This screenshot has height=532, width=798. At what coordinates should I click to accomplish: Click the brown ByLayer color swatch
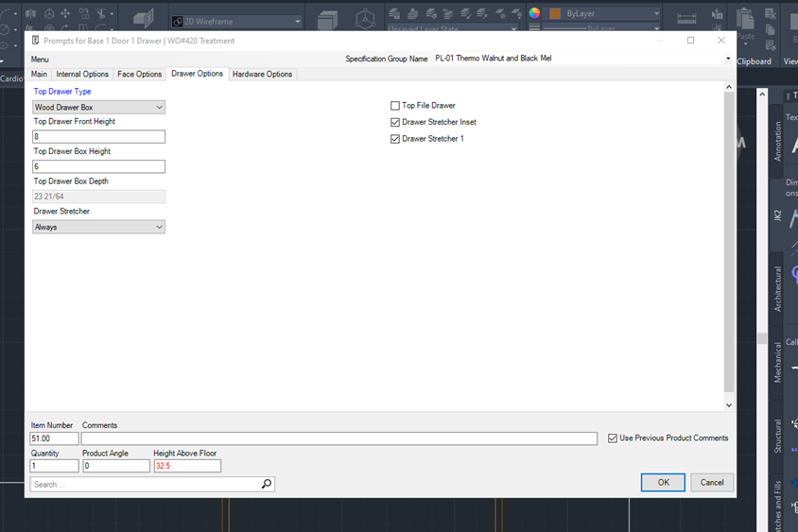(x=555, y=14)
